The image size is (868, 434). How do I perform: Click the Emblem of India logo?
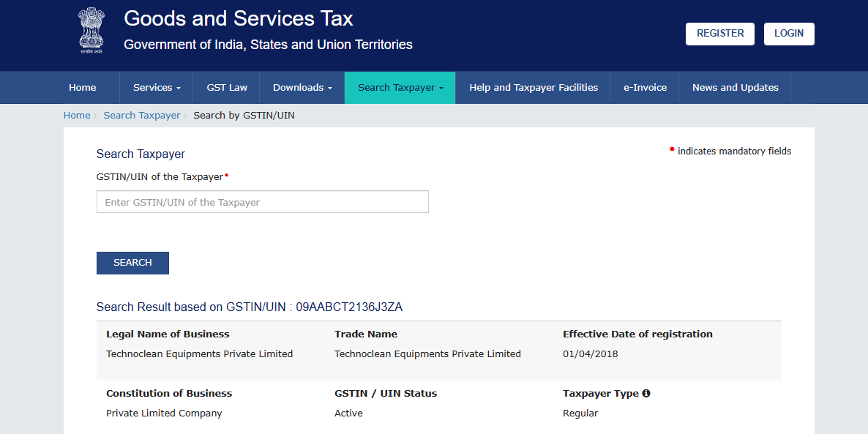click(x=91, y=31)
